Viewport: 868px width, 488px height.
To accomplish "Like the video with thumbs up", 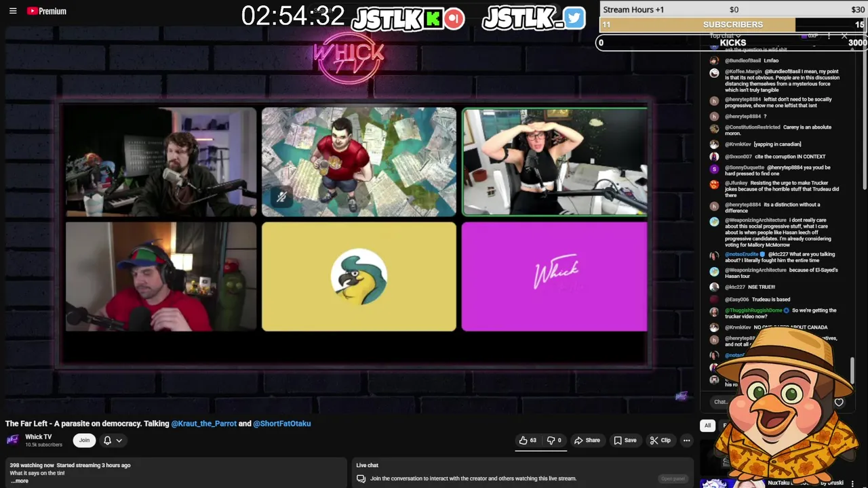I will (528, 441).
